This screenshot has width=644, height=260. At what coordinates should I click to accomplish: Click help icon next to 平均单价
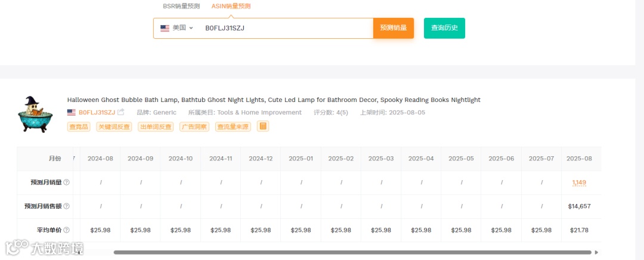coord(67,230)
